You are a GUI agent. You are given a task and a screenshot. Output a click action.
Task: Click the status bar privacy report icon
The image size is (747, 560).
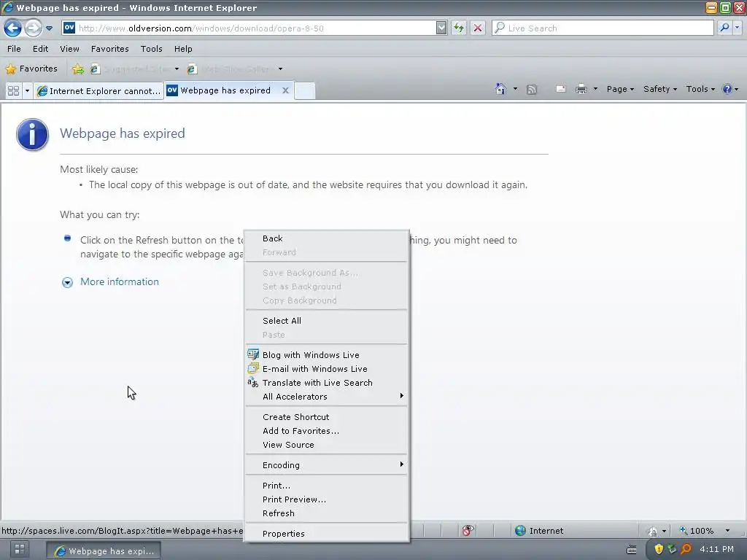pyautogui.click(x=468, y=531)
